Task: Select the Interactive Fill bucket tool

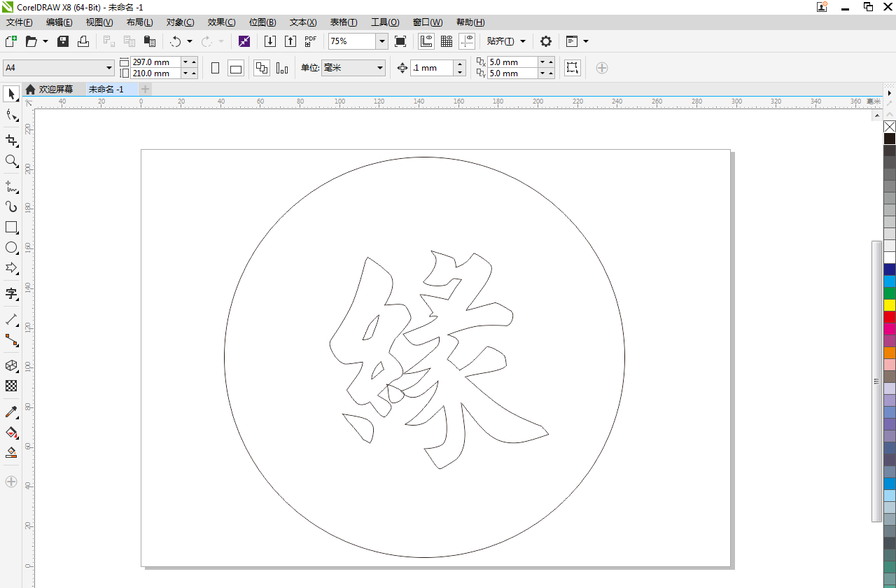Action: click(x=11, y=432)
